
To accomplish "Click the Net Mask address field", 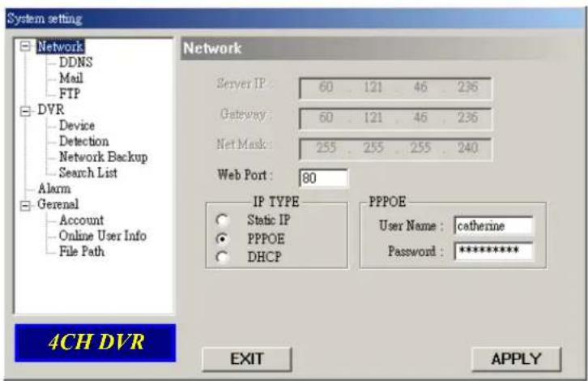I will pos(395,148).
